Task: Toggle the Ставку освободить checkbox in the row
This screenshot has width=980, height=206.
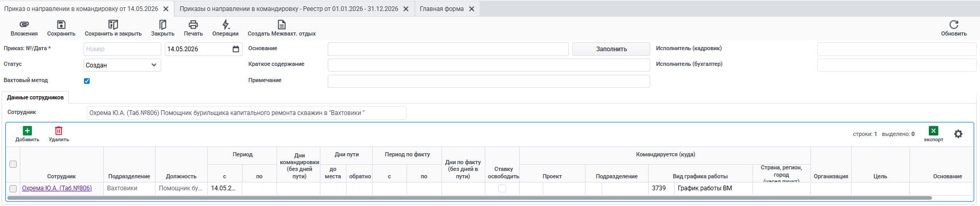Action: tap(502, 189)
